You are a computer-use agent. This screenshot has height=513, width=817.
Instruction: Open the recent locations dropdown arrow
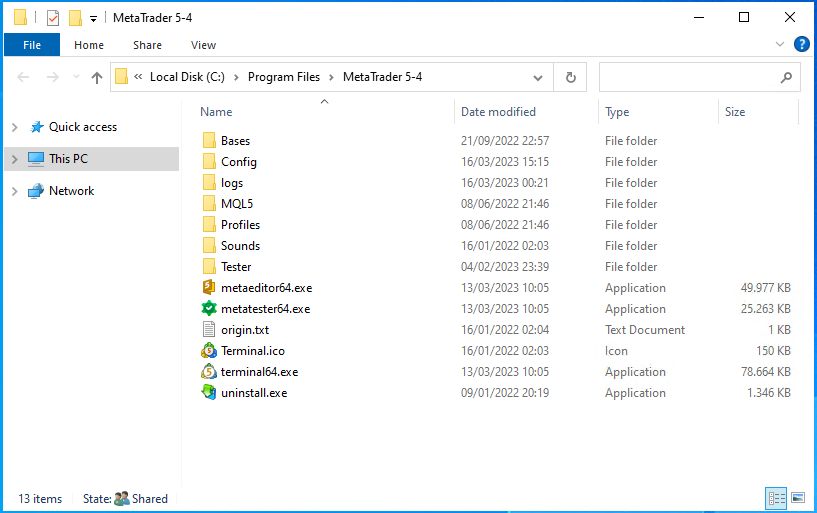76,77
